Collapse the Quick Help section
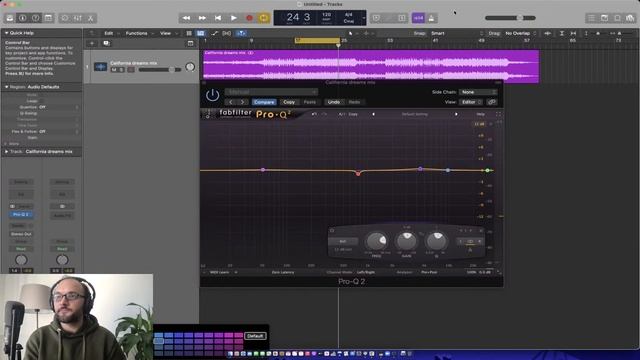This screenshot has width=640, height=360. 6,33
